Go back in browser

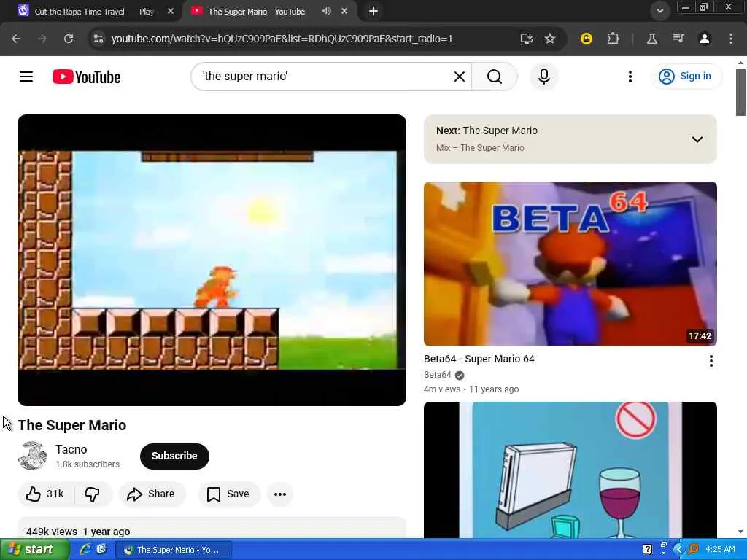pyautogui.click(x=16, y=39)
